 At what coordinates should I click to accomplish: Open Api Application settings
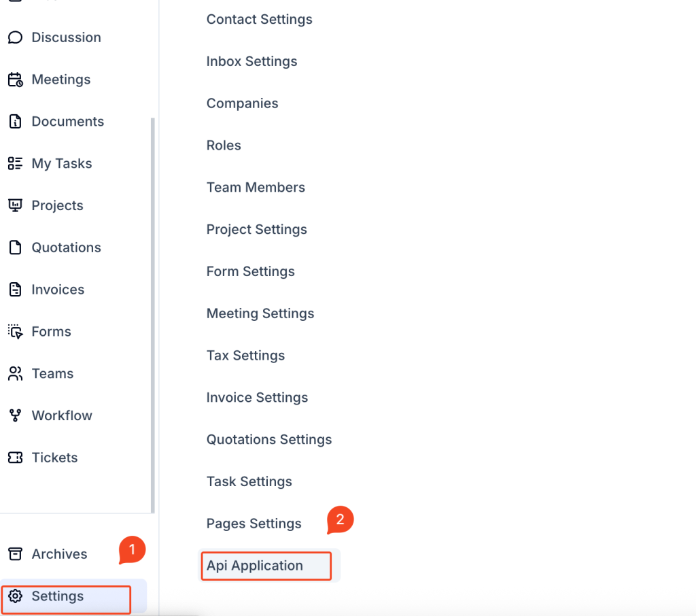tap(255, 566)
